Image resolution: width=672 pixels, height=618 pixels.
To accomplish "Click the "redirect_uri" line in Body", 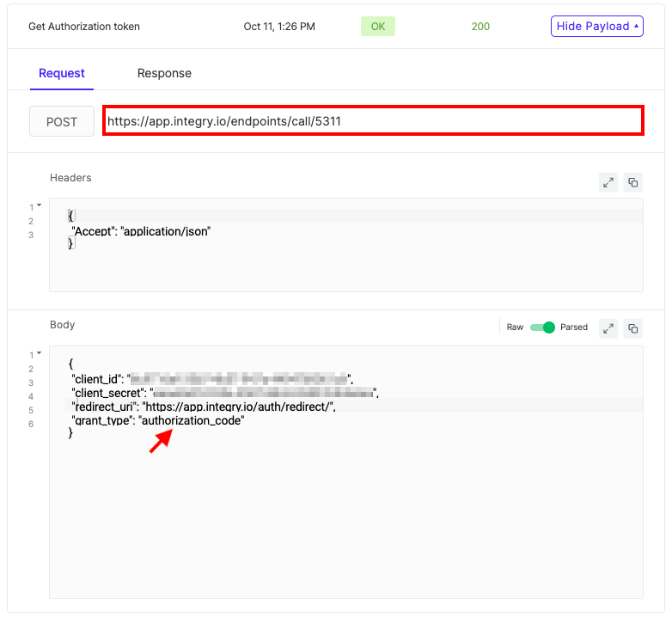I will coord(203,407).
